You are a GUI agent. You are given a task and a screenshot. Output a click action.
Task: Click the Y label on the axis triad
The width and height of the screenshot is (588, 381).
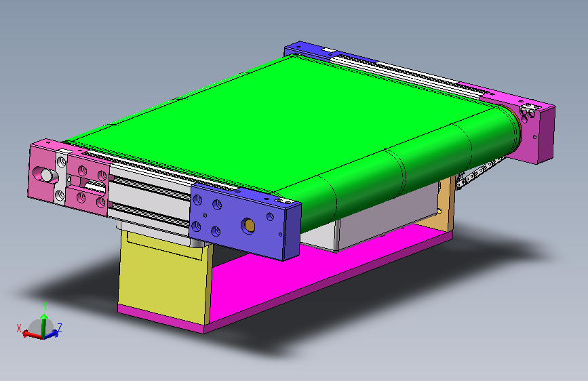(45, 306)
